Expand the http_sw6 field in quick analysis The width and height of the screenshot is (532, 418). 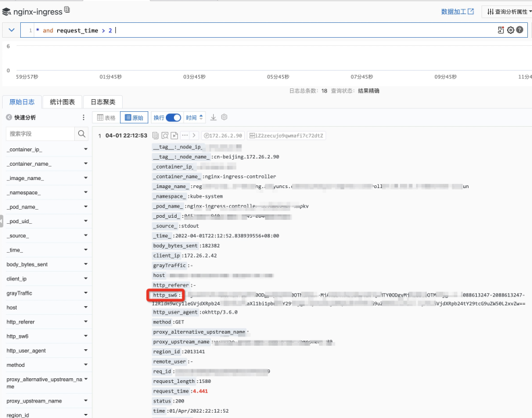(86, 336)
